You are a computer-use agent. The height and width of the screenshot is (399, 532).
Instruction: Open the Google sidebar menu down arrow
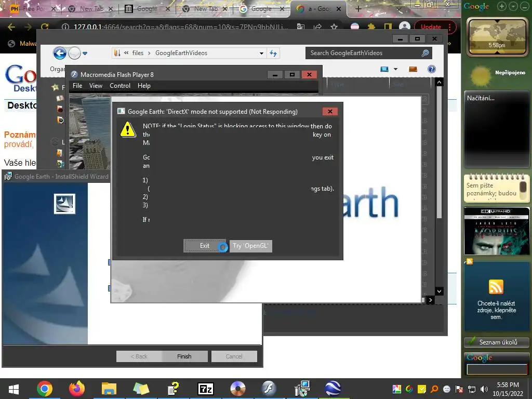[514, 6]
